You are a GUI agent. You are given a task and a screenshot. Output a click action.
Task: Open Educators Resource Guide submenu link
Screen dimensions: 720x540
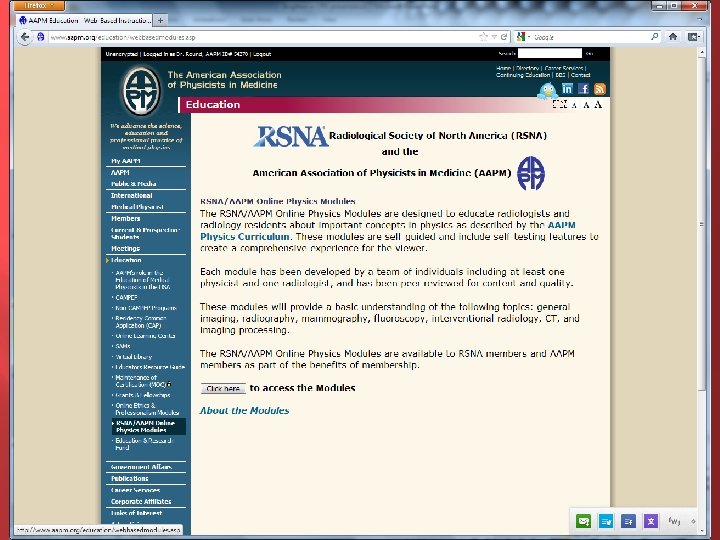pos(150,367)
